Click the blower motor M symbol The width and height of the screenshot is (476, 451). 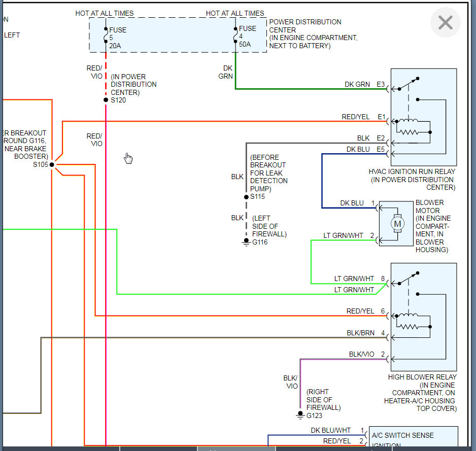coord(397,224)
